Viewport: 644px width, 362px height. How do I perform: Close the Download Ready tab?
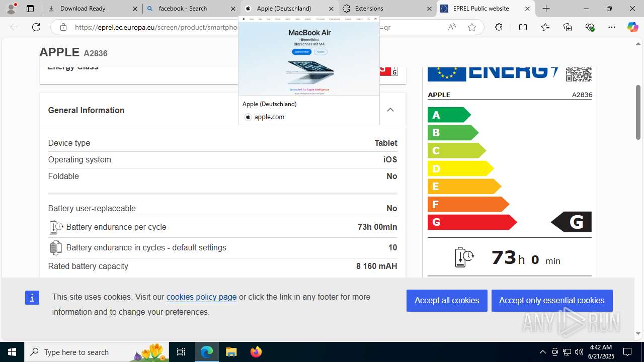click(135, 9)
